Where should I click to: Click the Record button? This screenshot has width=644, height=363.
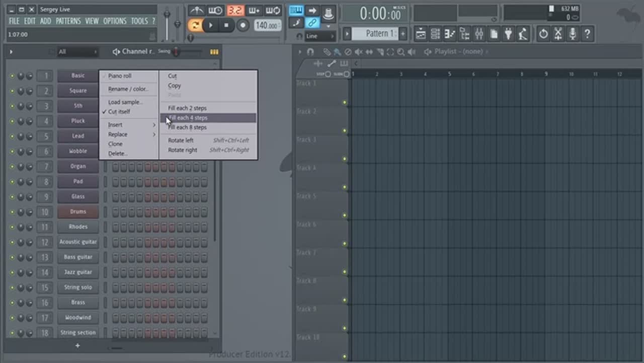[x=243, y=25]
